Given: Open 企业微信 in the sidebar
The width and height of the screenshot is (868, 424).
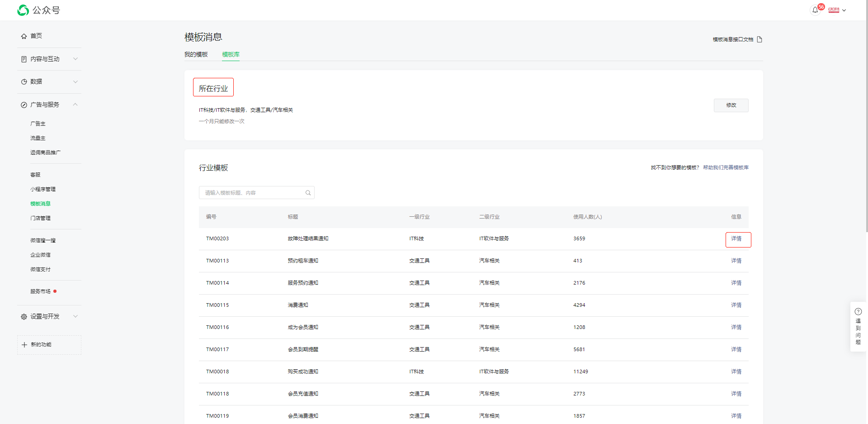Looking at the screenshot, I should (40, 255).
